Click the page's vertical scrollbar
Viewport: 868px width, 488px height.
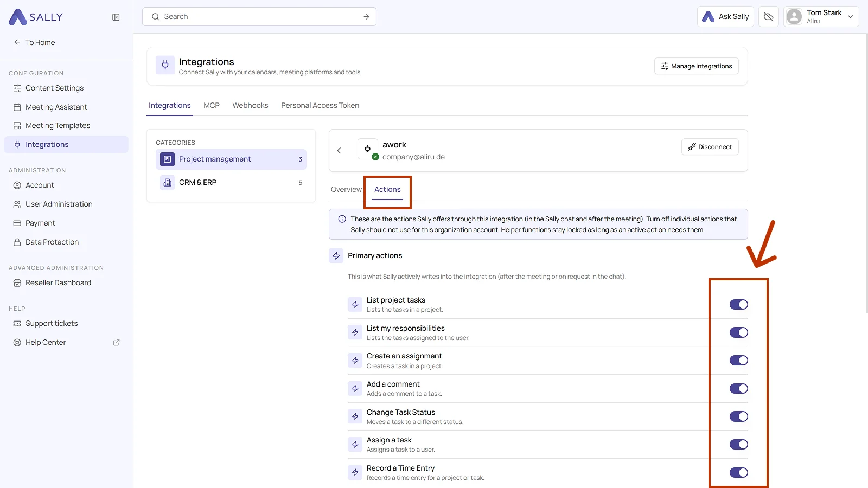tap(866, 174)
